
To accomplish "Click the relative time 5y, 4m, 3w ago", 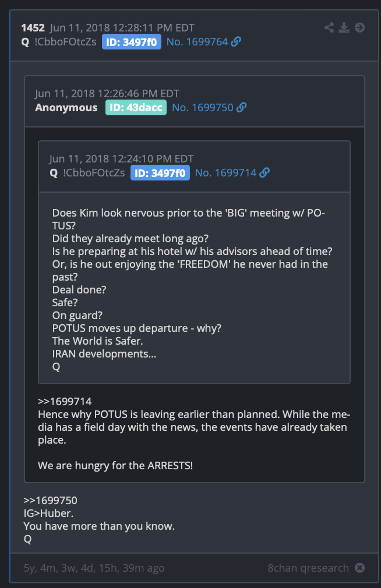I will click(x=94, y=568).
